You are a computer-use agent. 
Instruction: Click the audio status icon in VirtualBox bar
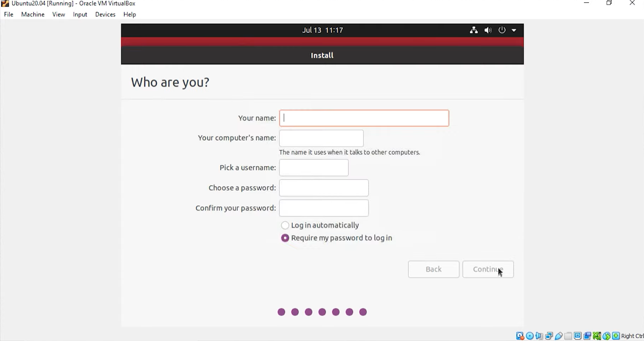tap(539, 336)
